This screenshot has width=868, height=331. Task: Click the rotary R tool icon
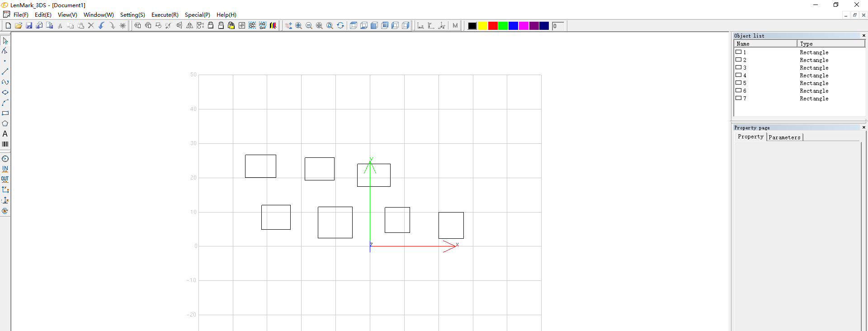[5, 211]
